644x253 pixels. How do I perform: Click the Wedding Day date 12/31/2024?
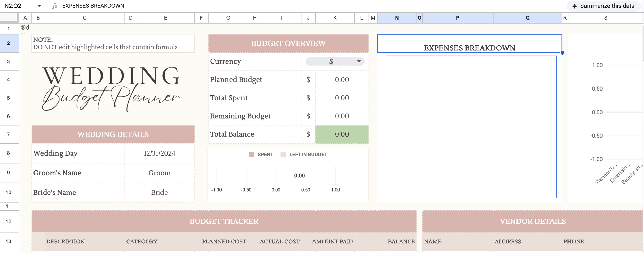pos(159,153)
